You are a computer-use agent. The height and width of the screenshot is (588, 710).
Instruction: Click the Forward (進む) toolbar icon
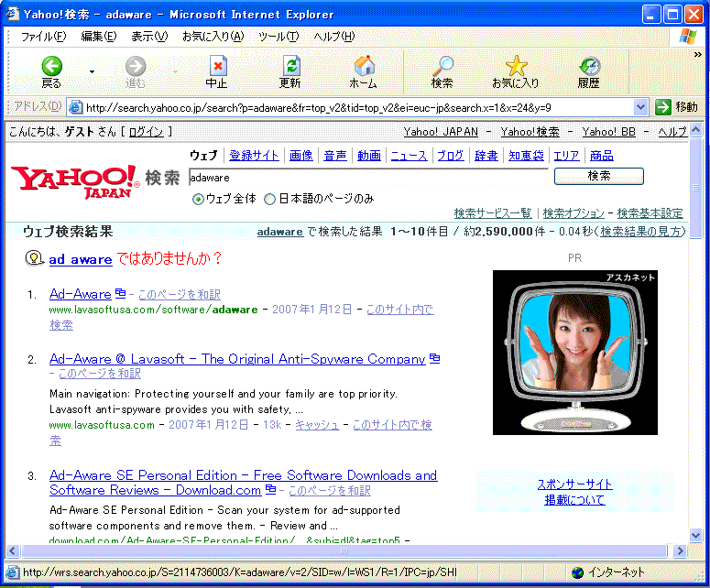pyautogui.click(x=136, y=66)
